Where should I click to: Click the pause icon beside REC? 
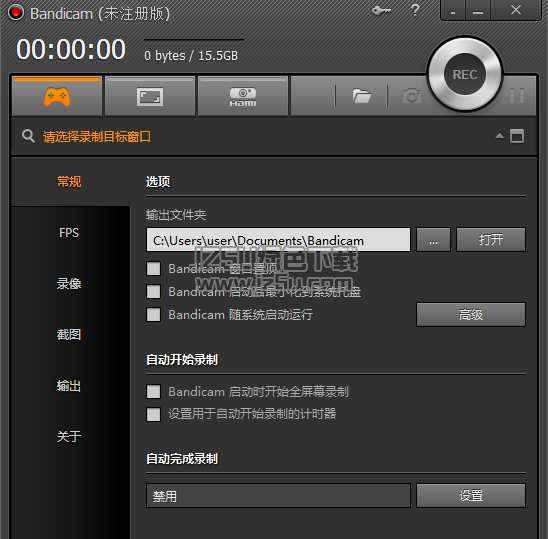click(x=517, y=95)
